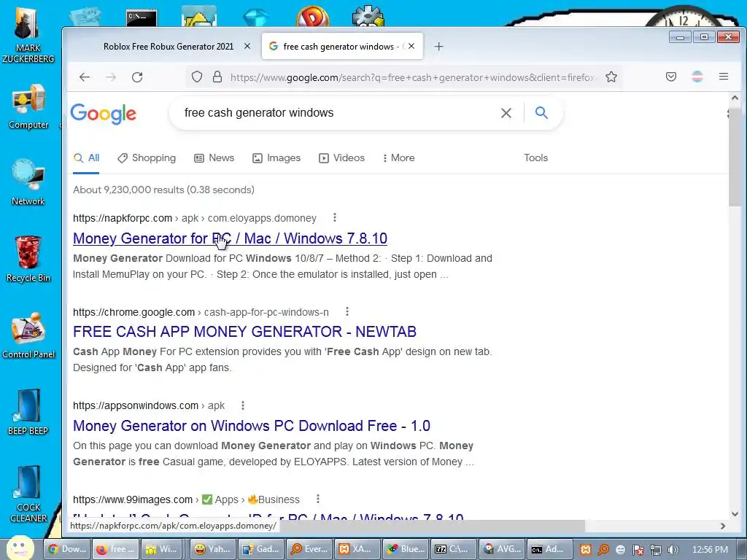Switch to Roblox Free Robux Generator 2021 tab
The height and width of the screenshot is (560, 747).
tap(169, 46)
